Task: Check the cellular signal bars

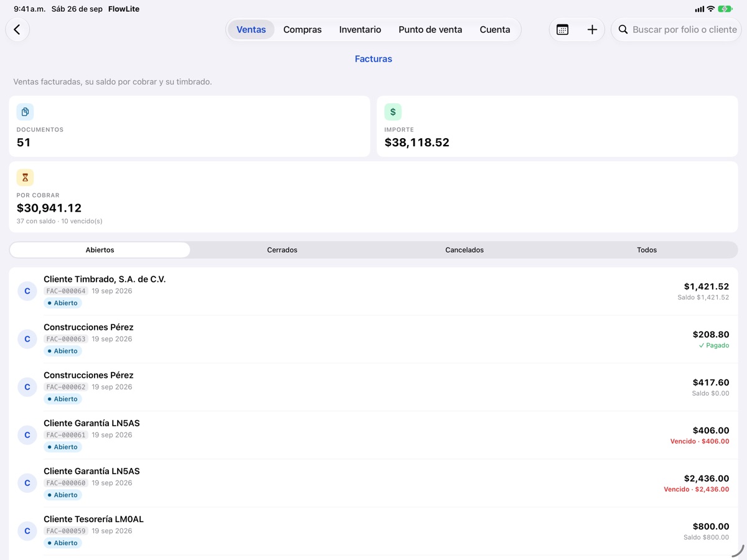Action: 699,9
